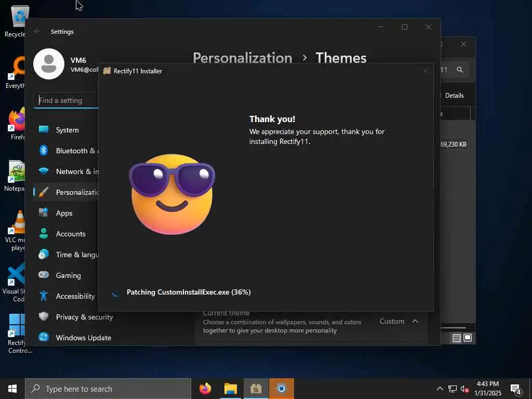Viewport: 532px width, 399px height.
Task: Select the Rectify11 Control Center desktop shortcut
Action: coord(18,334)
